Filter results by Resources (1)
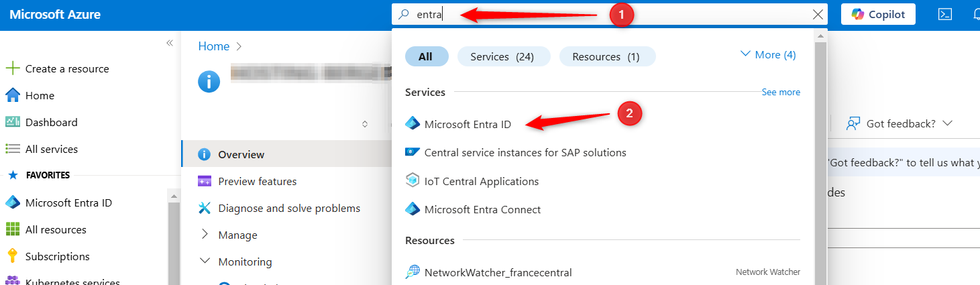The width and height of the screenshot is (980, 285). coord(607,56)
